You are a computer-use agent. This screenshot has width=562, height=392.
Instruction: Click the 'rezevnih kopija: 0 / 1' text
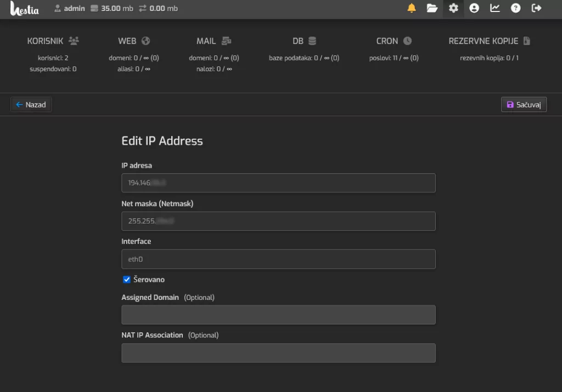coord(489,58)
